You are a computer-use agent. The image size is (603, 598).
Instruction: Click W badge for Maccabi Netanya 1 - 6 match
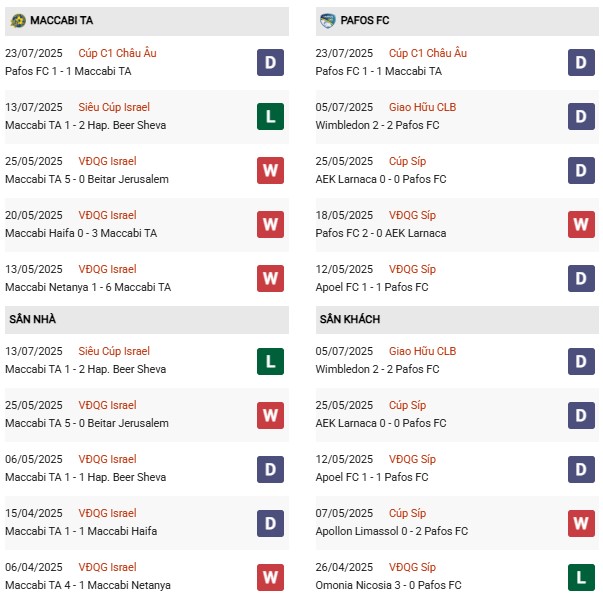pos(270,278)
